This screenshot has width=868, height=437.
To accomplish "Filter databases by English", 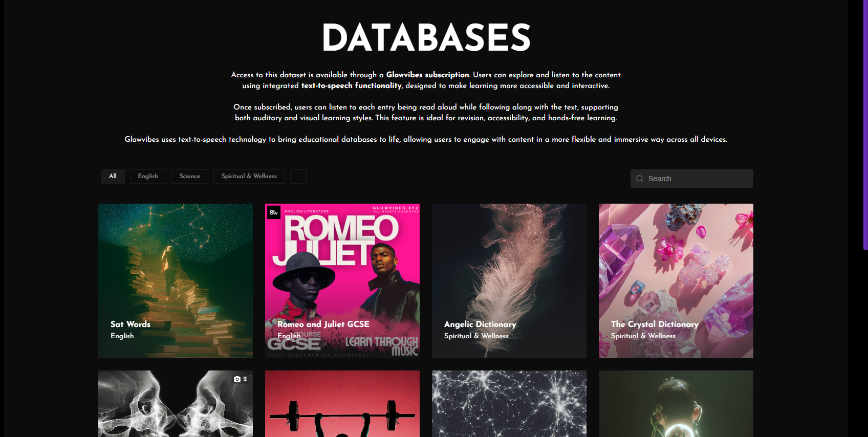I will pos(148,176).
